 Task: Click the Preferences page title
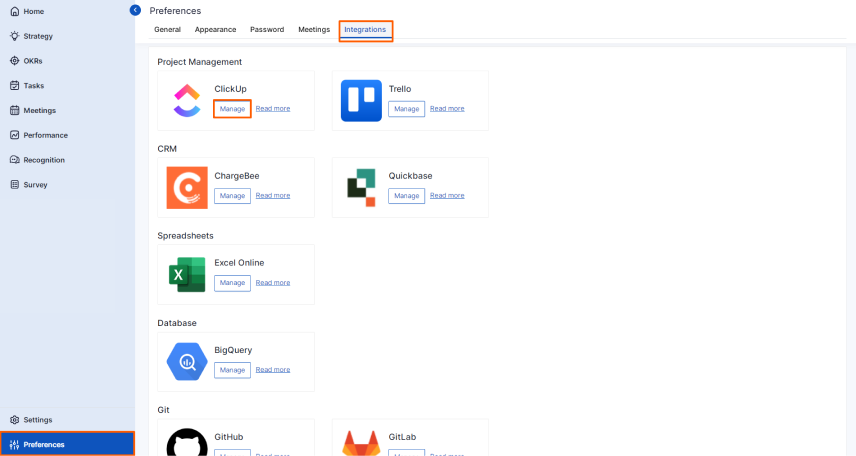[175, 11]
